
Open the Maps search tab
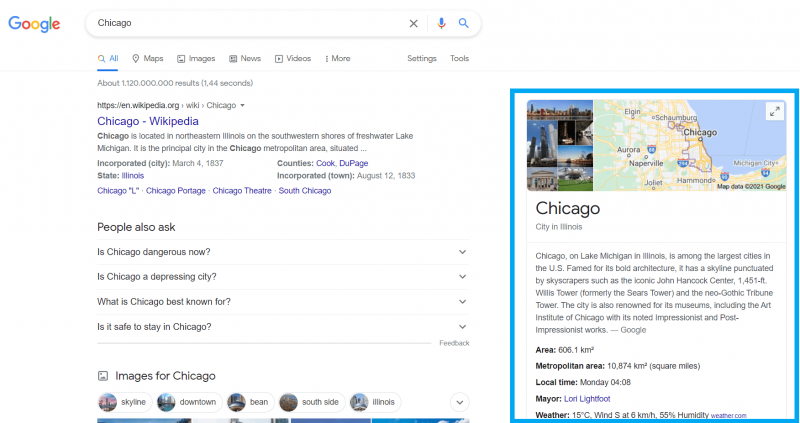click(x=147, y=58)
